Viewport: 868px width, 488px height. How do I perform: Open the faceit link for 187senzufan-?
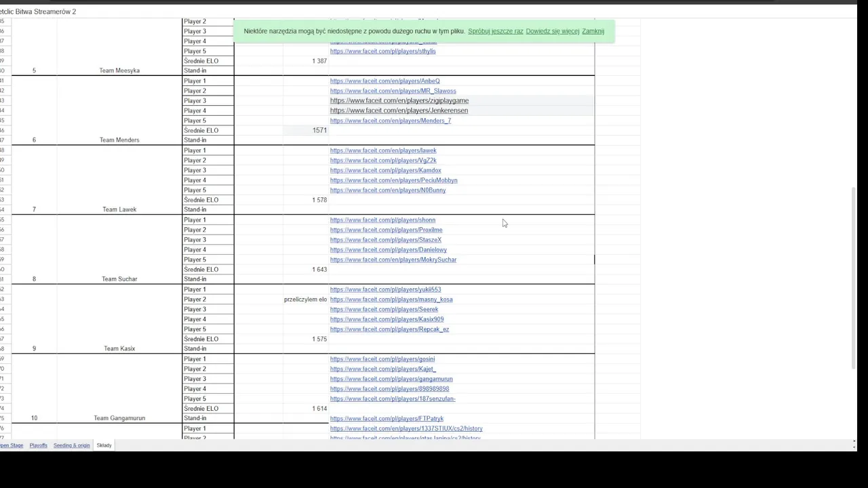(393, 399)
